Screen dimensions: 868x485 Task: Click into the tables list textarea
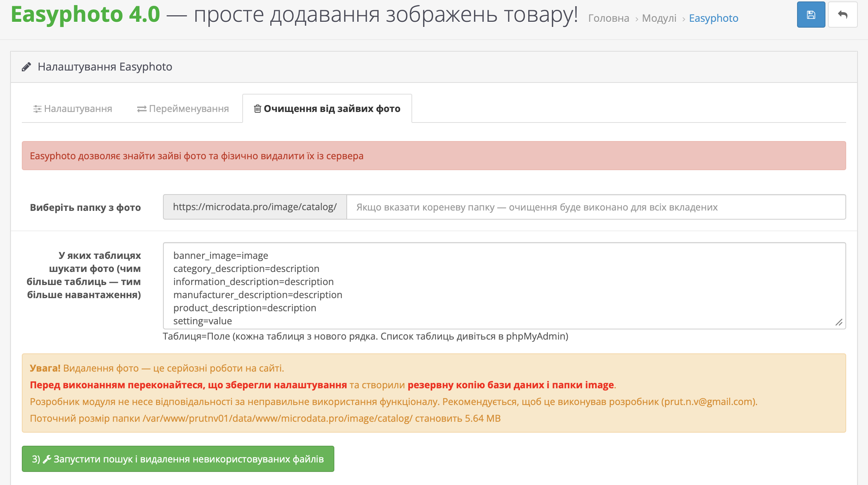point(504,286)
